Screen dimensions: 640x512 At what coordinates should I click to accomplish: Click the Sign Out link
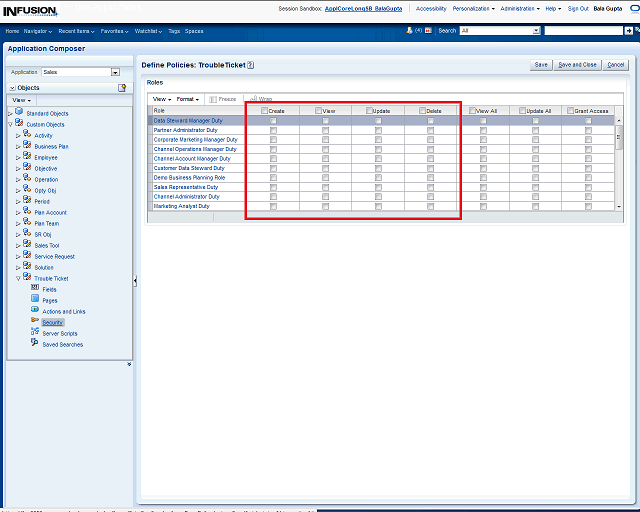click(x=578, y=8)
